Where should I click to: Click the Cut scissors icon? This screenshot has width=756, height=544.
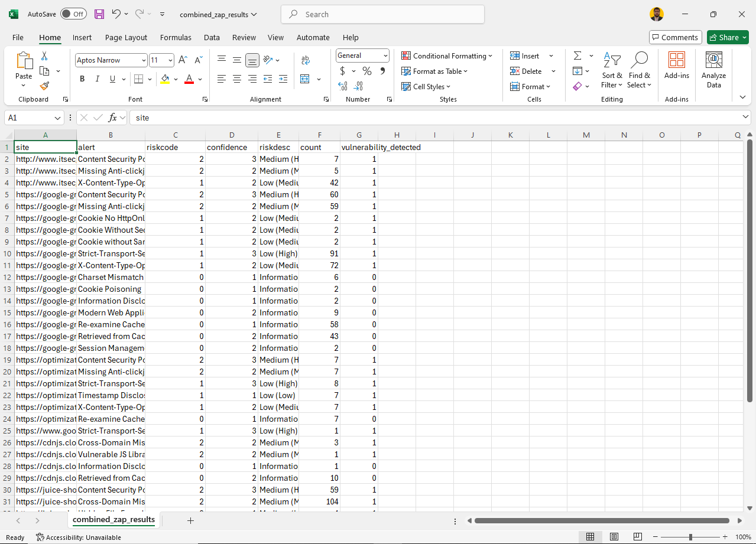tap(44, 56)
